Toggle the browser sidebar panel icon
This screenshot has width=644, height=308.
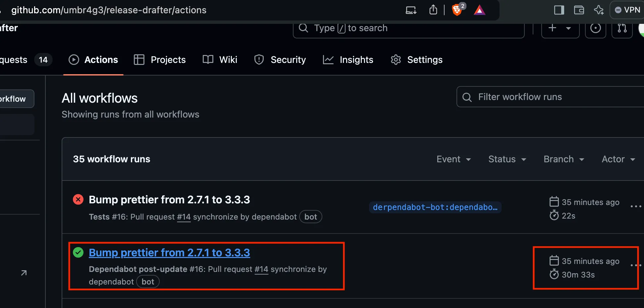pos(559,10)
